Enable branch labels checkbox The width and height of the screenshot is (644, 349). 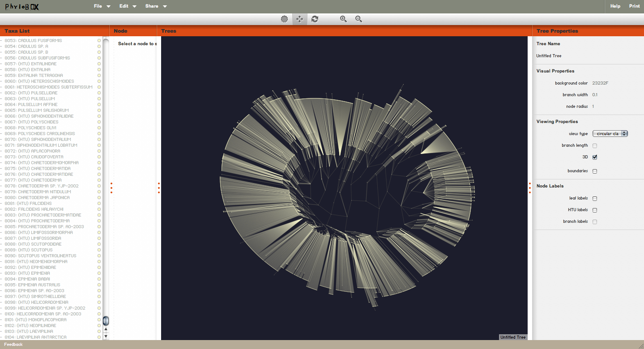click(x=595, y=221)
